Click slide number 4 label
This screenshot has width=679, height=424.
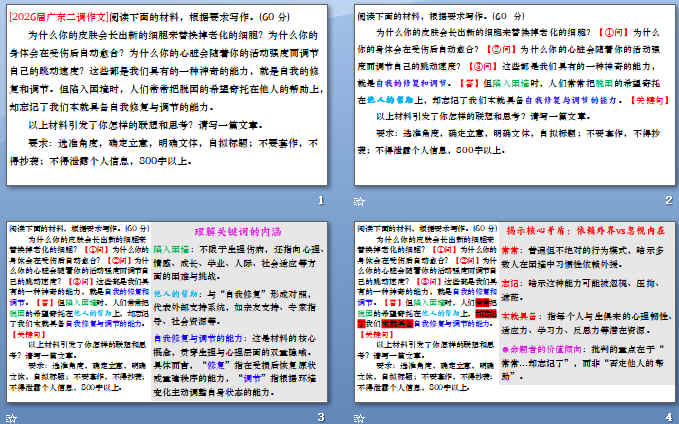(x=668, y=416)
